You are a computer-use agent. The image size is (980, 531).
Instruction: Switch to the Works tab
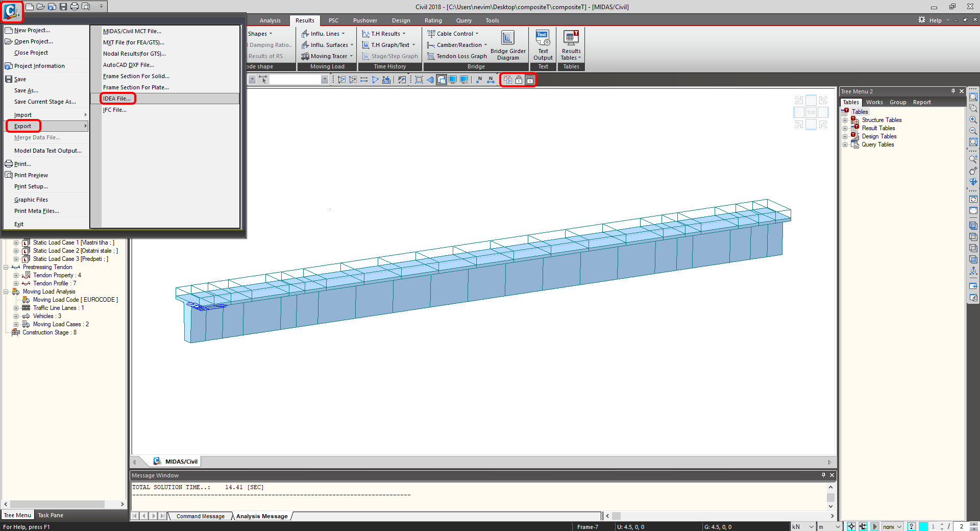pyautogui.click(x=874, y=102)
